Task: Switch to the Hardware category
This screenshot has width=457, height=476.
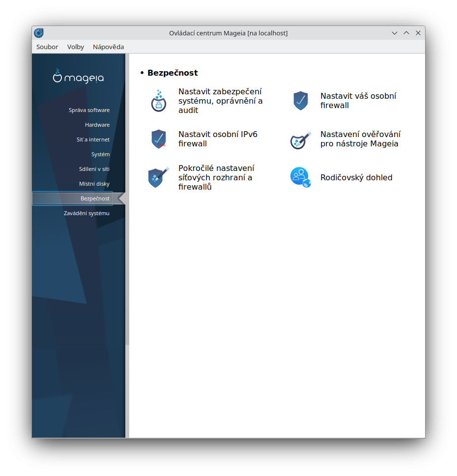Action: click(97, 125)
